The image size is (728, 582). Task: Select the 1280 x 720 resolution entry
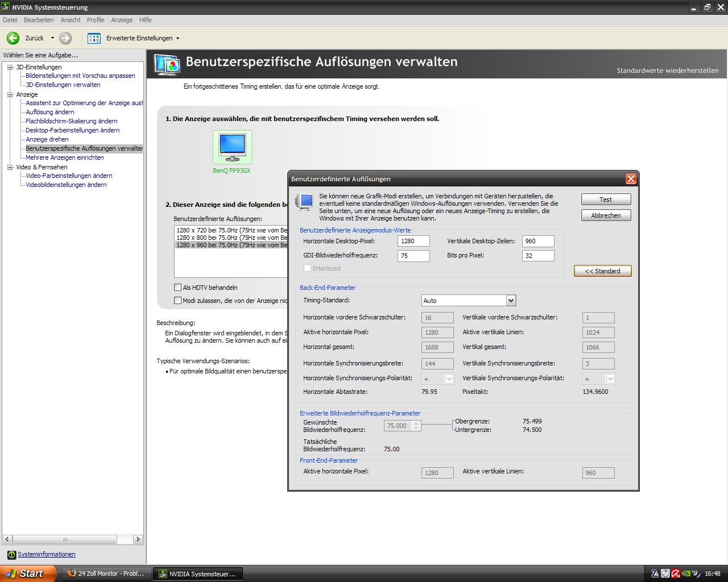click(231, 230)
